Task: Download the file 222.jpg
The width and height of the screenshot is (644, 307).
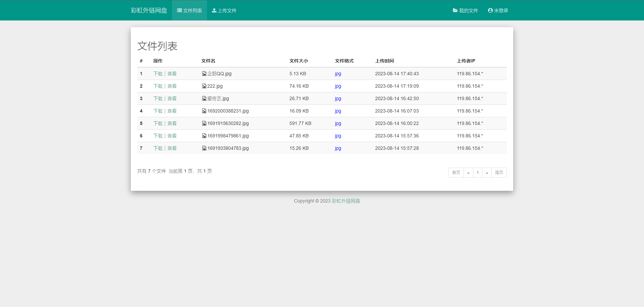Action: [x=158, y=86]
